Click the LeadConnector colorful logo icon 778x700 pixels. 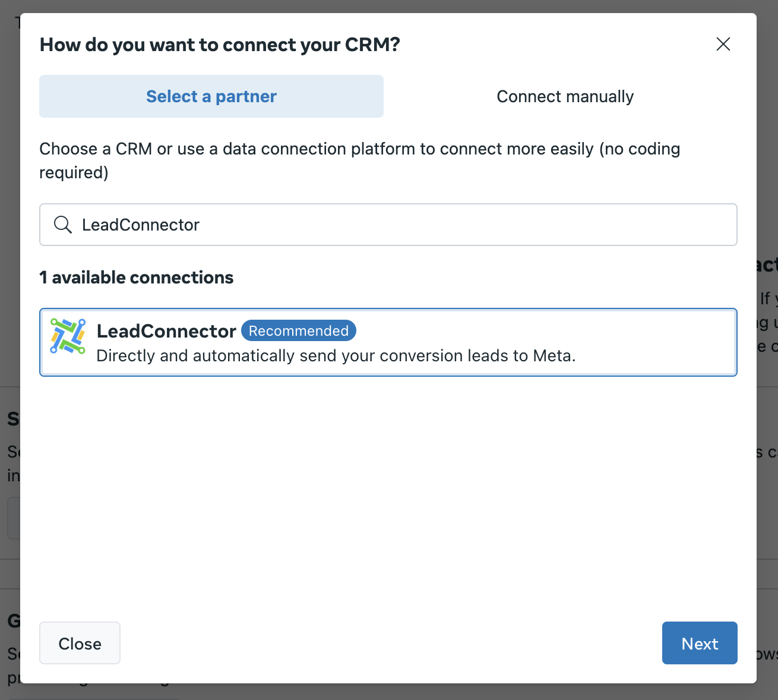68,336
